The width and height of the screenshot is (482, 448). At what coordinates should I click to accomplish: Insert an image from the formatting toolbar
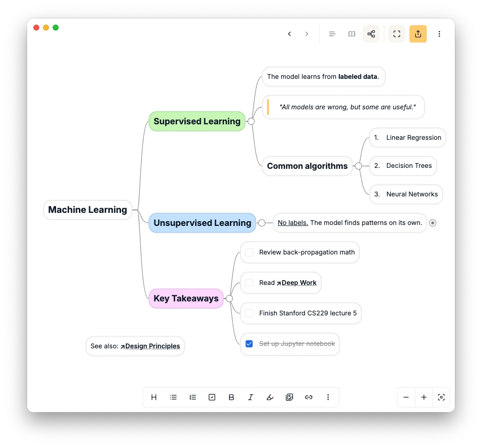point(289,397)
